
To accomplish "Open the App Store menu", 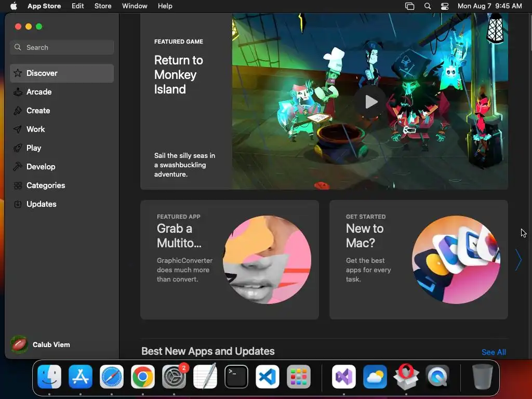I will coord(44,6).
